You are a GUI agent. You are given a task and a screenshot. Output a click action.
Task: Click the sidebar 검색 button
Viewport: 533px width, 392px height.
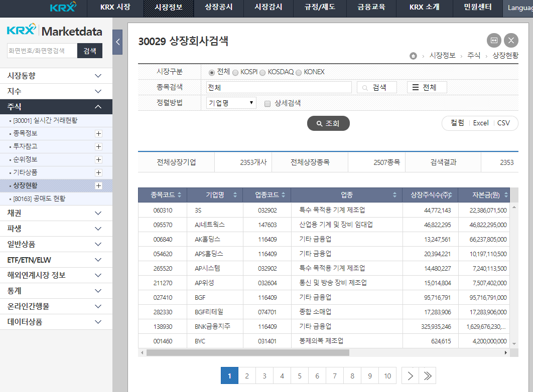click(90, 51)
